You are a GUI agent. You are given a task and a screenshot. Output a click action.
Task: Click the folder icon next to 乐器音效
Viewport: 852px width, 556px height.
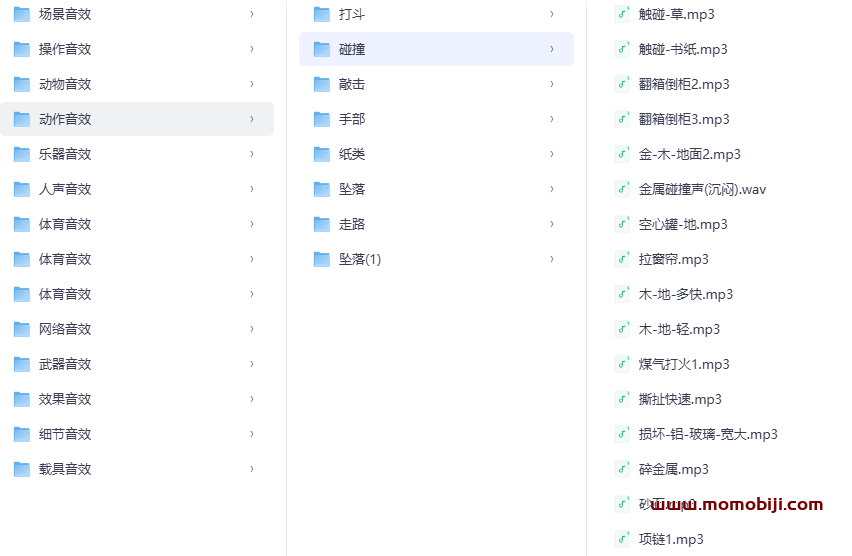[x=21, y=154]
